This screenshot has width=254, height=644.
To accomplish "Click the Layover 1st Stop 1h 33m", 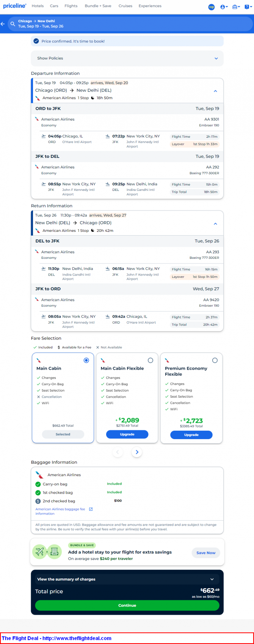I will tap(195, 144).
